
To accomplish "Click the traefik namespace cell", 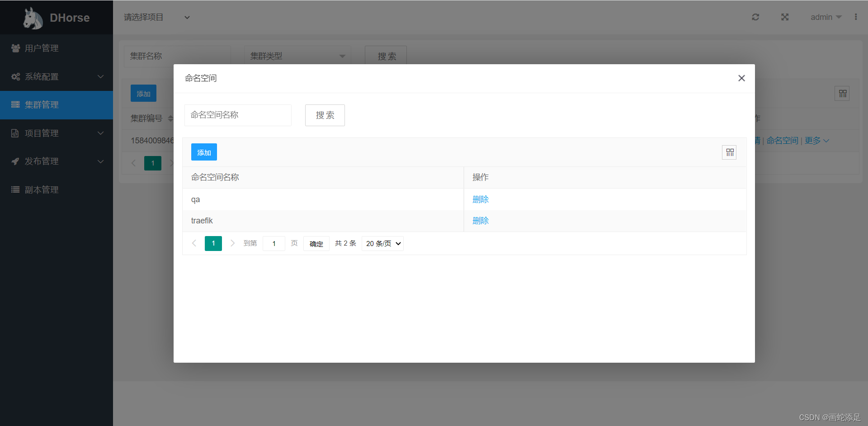I will click(x=323, y=221).
